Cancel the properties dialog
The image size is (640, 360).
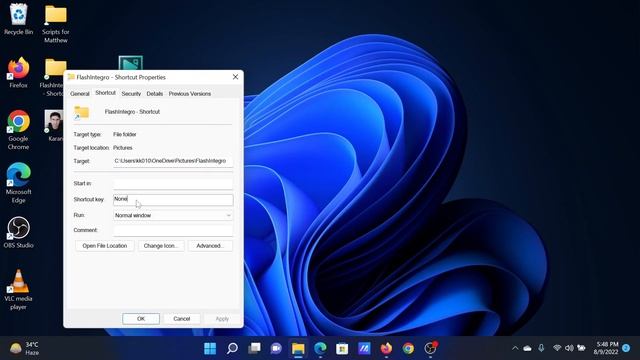[182, 318]
